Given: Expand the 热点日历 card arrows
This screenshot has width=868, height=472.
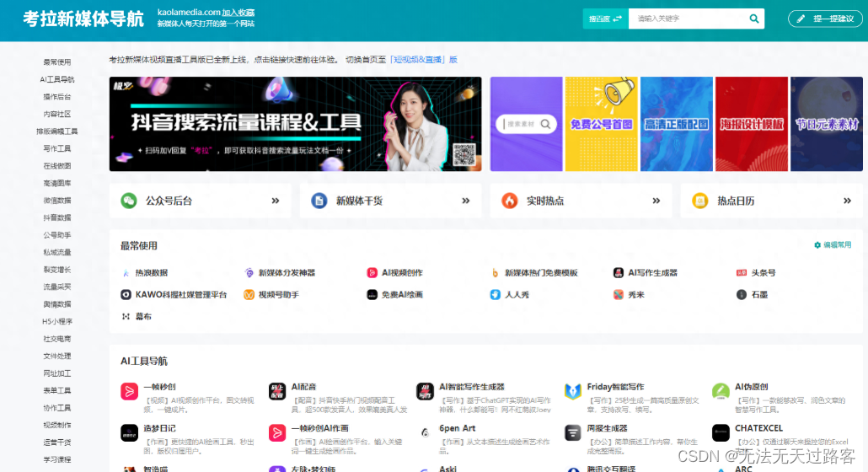Looking at the screenshot, I should [x=847, y=201].
